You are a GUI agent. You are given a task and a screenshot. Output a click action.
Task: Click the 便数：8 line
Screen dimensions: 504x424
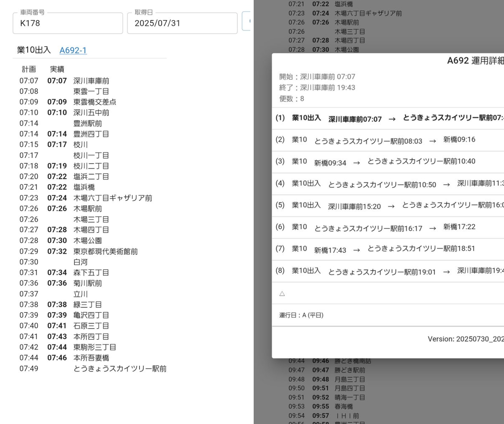[x=291, y=99]
